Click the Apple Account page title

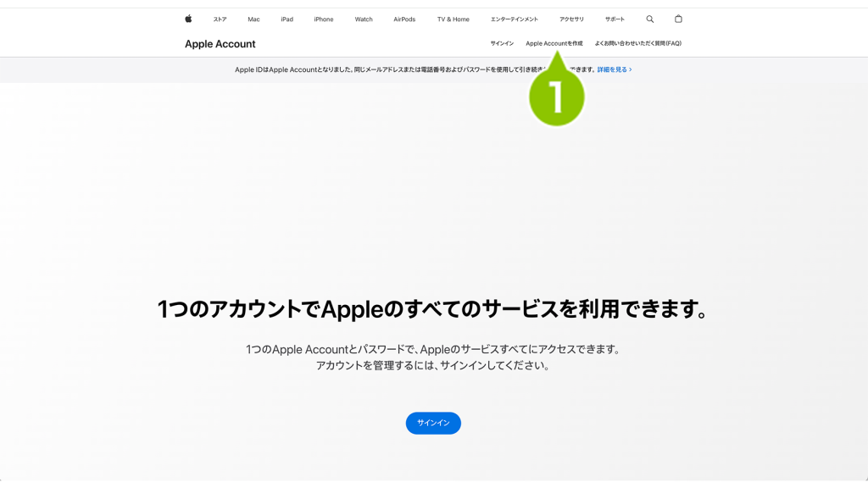(220, 44)
